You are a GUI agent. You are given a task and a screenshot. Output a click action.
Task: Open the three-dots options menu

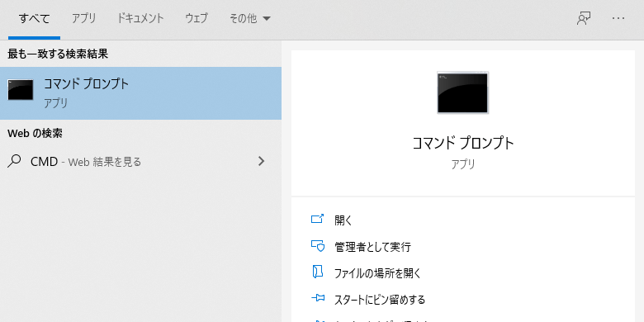[x=618, y=18]
